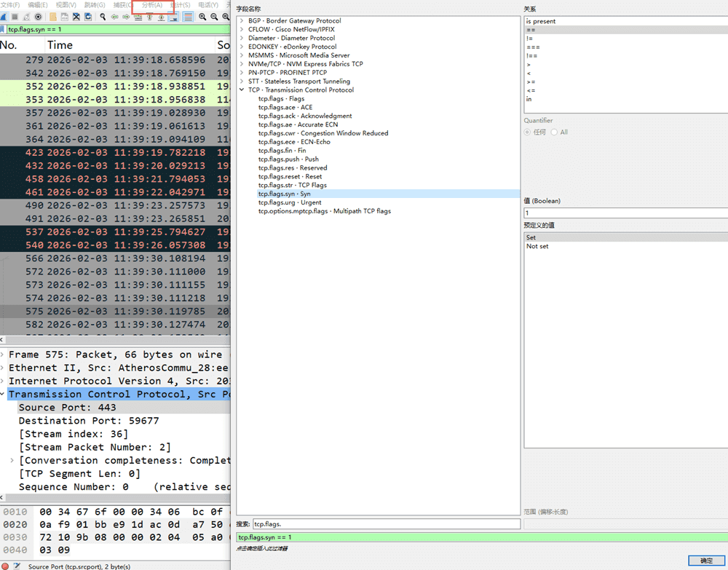
Task: Click the reload capture file icon
Action: (x=88, y=17)
